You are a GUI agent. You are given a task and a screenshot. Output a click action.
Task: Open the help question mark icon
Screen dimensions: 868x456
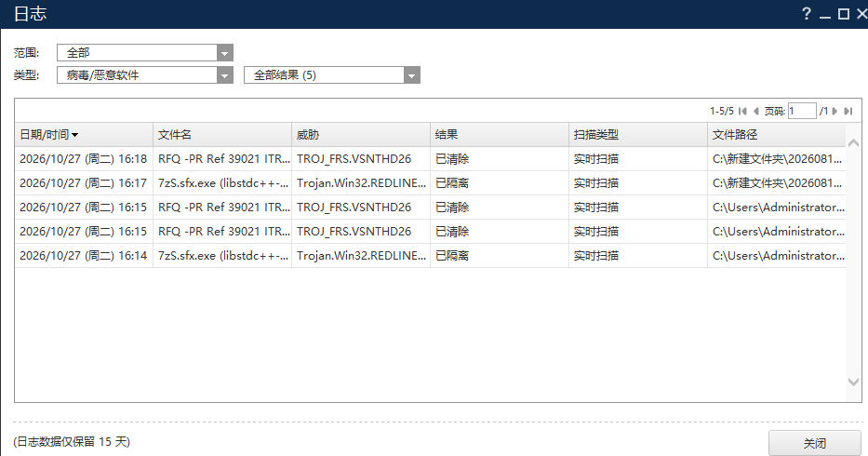coord(807,14)
